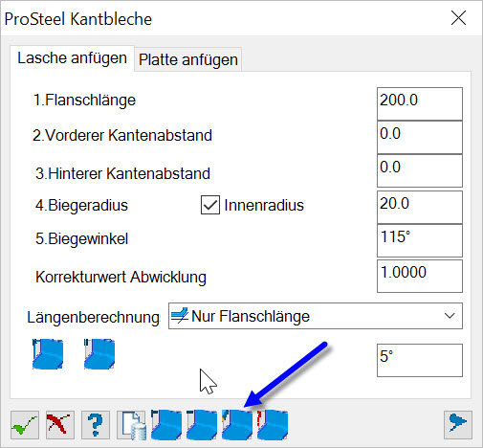This screenshot has width=483, height=448.
Task: Select the second bend shape icon under Längenberechnung
Action: pyautogui.click(x=99, y=354)
